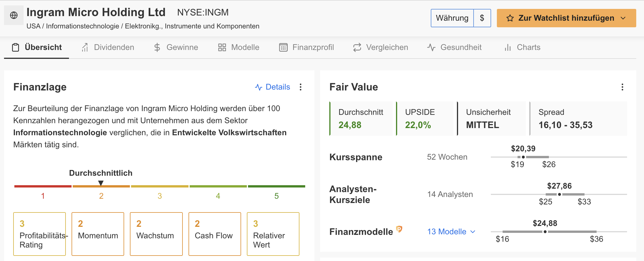Click the dollar sign icon of Gewinne
Screen dimensions: 644x261
[157, 47]
